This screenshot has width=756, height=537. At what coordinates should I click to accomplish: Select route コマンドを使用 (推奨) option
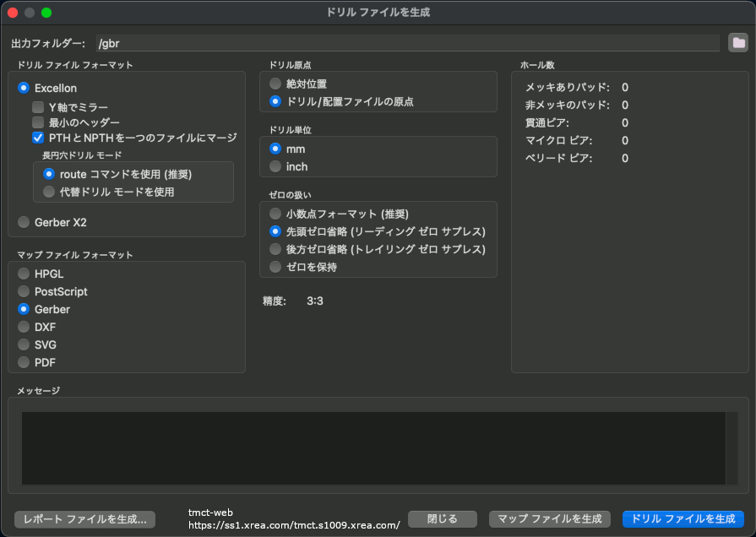point(49,174)
